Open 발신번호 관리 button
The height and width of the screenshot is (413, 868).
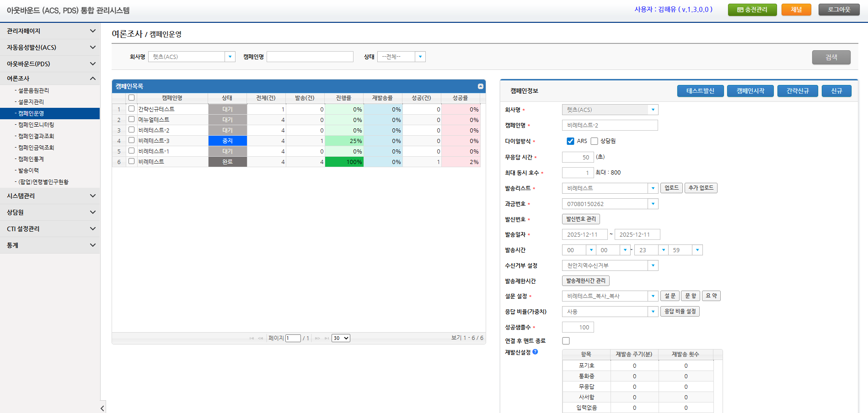coord(581,219)
